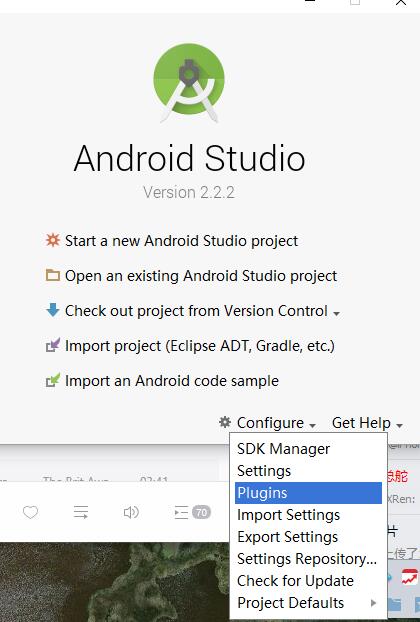
Task: Start a new Android Studio project
Action: point(181,240)
